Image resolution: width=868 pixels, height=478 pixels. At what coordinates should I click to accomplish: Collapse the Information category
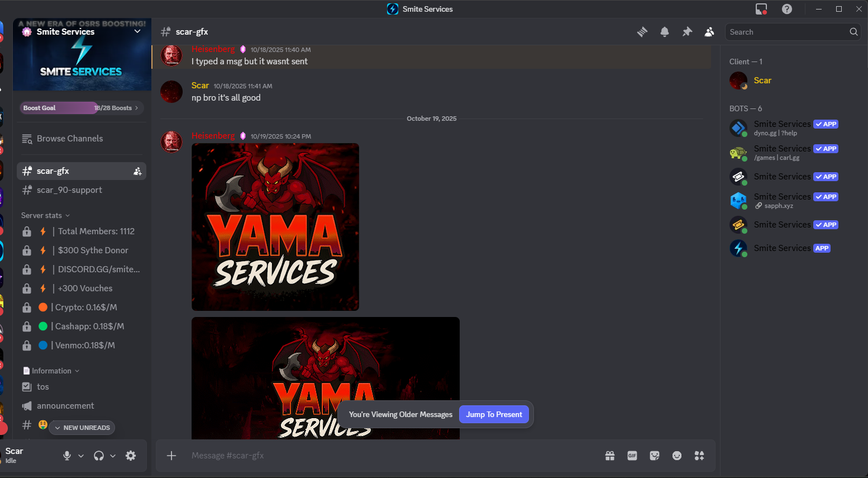pos(51,371)
